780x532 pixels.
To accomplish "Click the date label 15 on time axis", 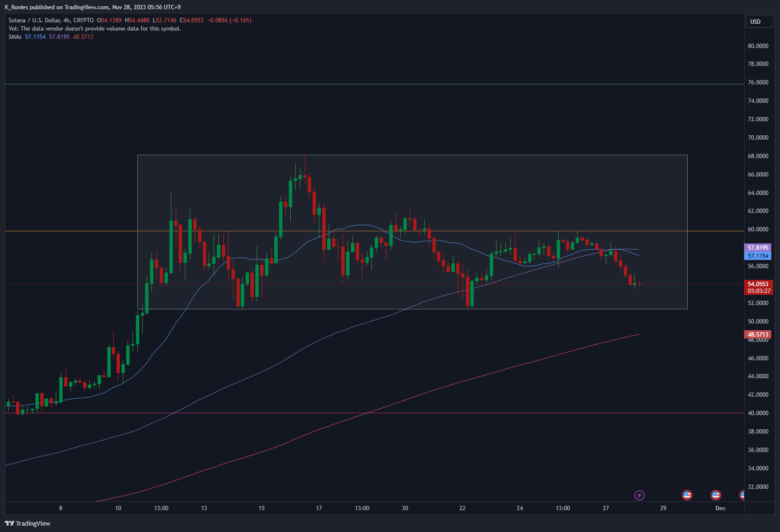I will tap(262, 508).
